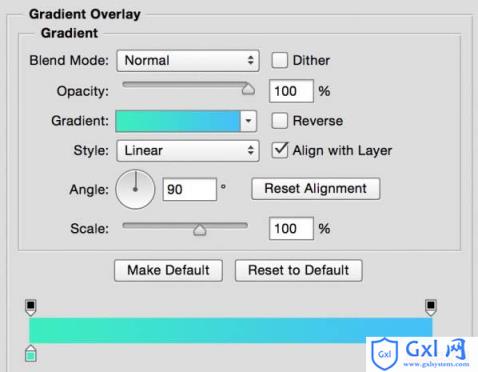Click the Reset to Default button
478x372 pixels.
click(299, 270)
